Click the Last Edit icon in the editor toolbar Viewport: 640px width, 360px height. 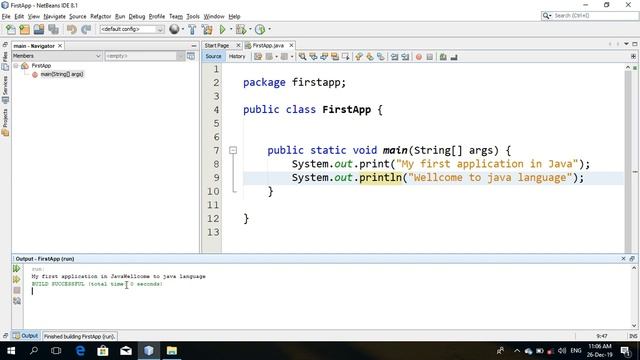pyautogui.click(x=258, y=57)
